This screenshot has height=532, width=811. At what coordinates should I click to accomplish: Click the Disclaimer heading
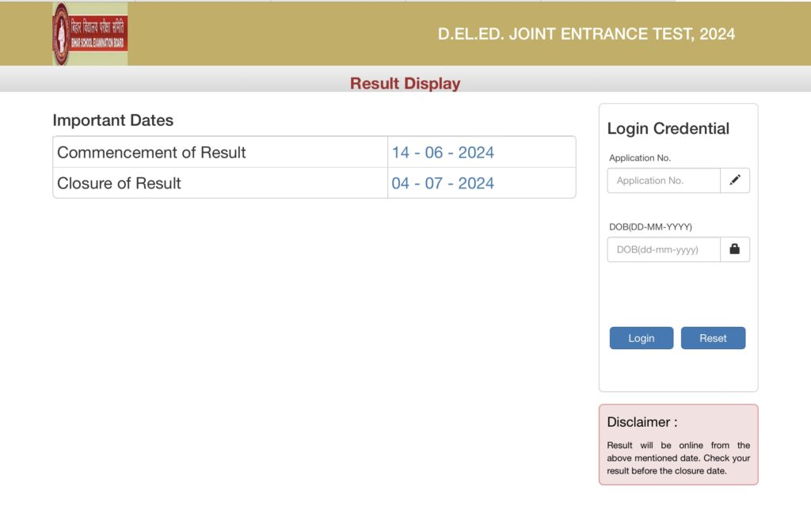click(642, 422)
